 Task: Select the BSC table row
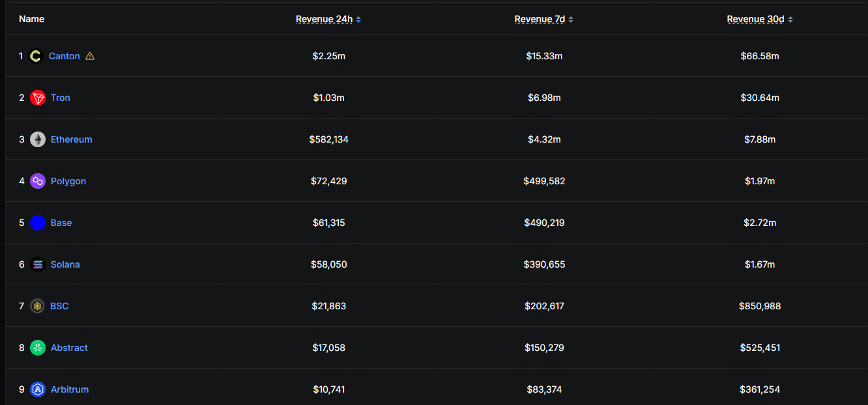point(434,306)
